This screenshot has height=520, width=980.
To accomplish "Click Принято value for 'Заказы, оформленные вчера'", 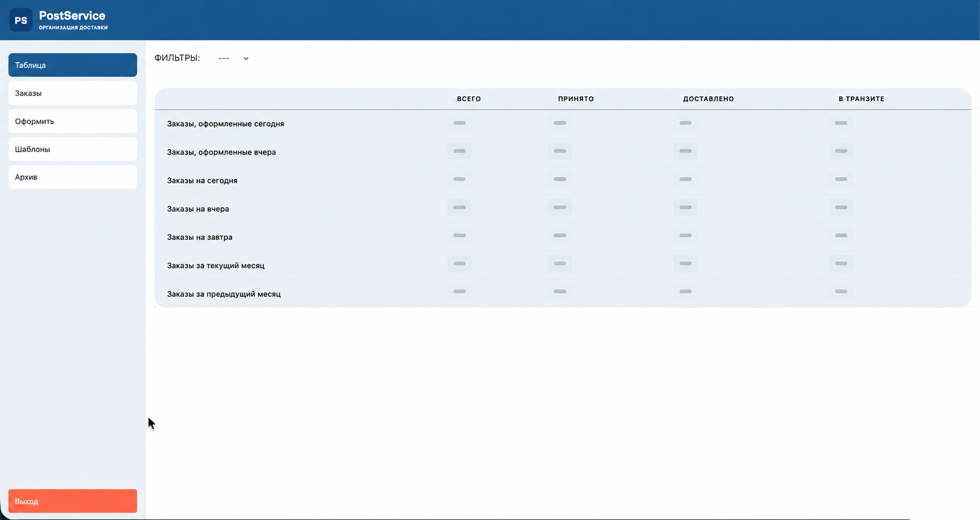I will pyautogui.click(x=560, y=151).
